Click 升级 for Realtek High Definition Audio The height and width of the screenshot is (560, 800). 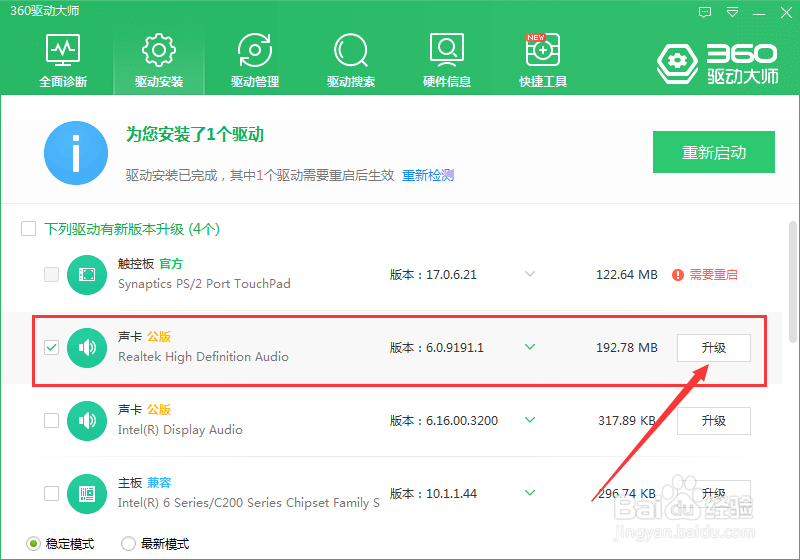click(x=714, y=348)
